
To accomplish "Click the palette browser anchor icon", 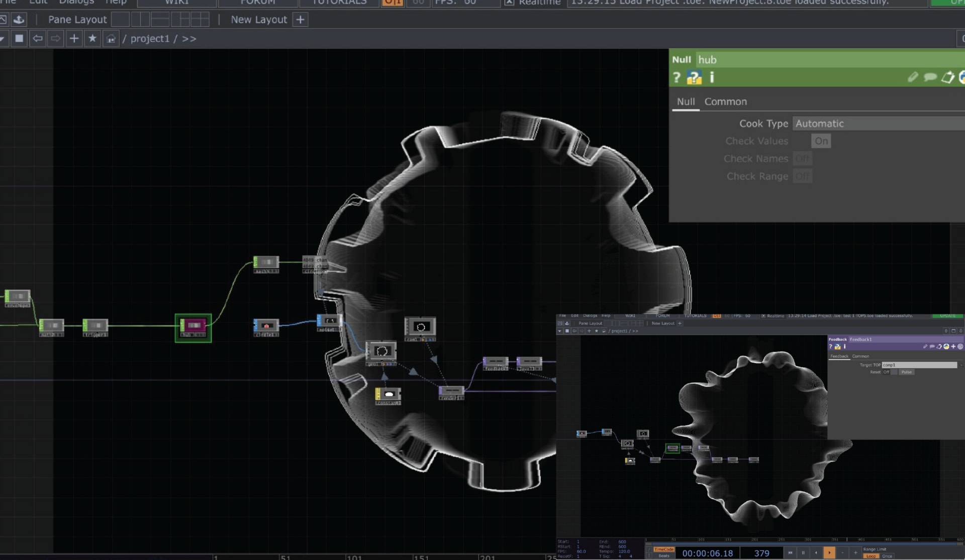I will pyautogui.click(x=19, y=20).
